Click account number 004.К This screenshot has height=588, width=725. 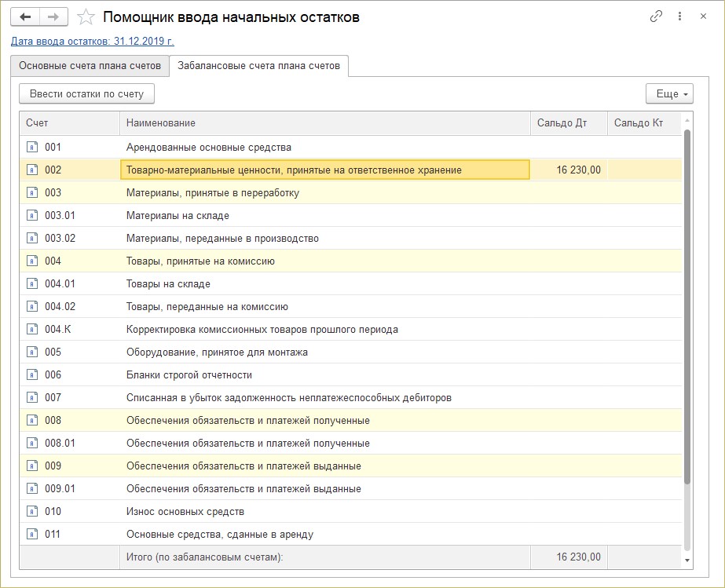(58, 329)
